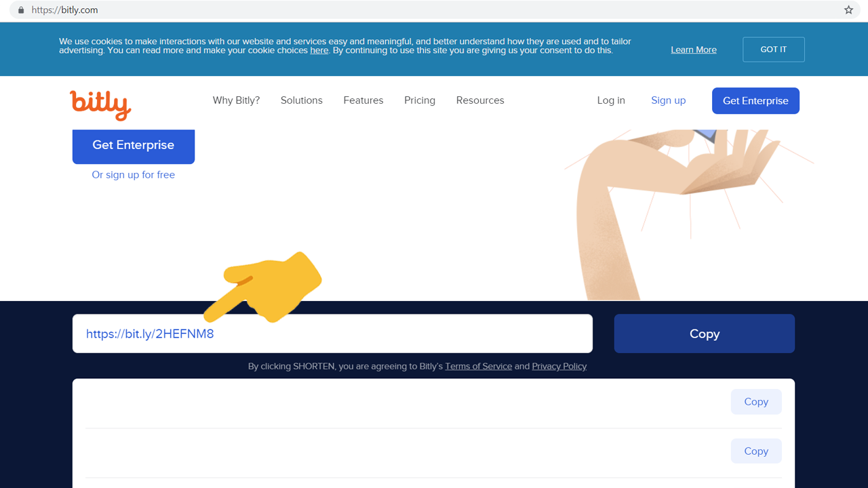Click the shortened URL input field
Image resolution: width=868 pixels, height=488 pixels.
(332, 333)
